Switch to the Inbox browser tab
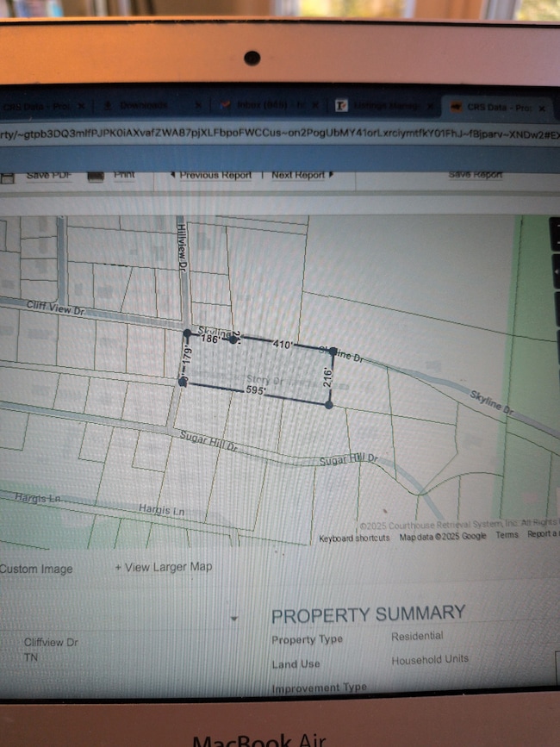This screenshot has height=747, width=560. click(258, 105)
